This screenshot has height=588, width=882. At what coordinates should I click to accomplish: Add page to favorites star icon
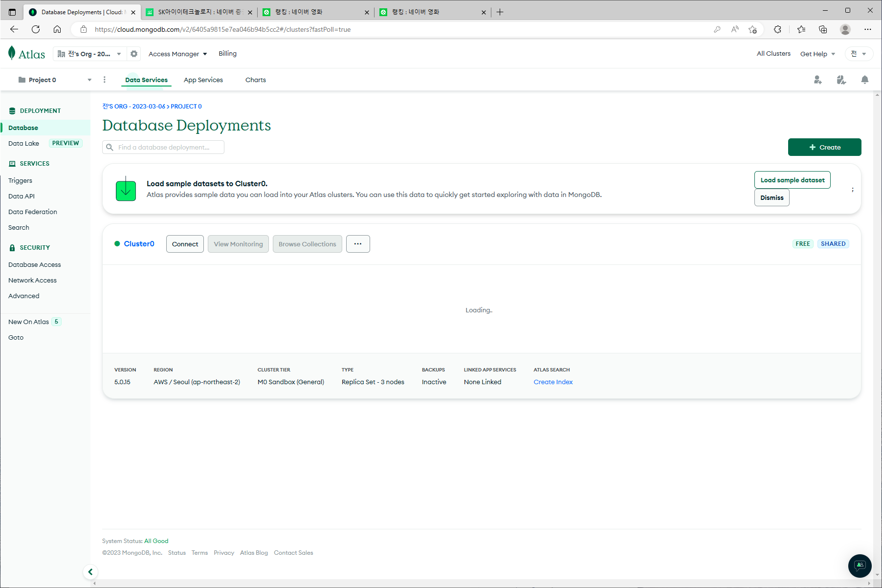pyautogui.click(x=752, y=29)
